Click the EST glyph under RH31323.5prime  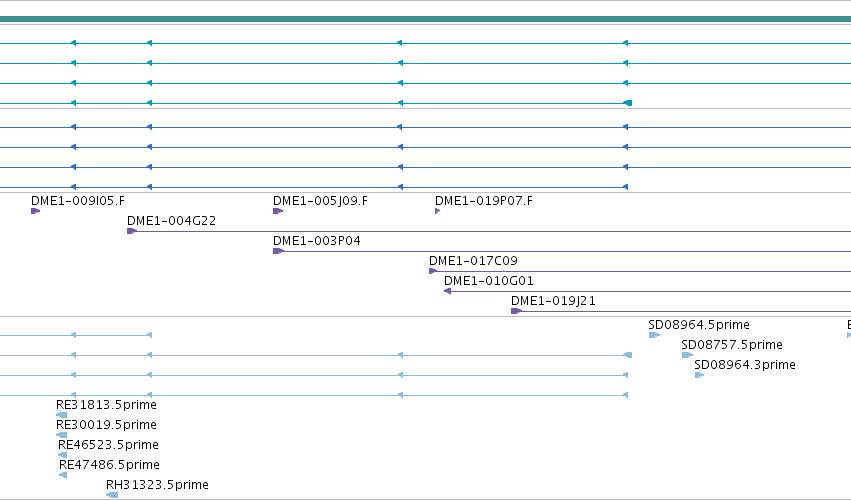112,495
